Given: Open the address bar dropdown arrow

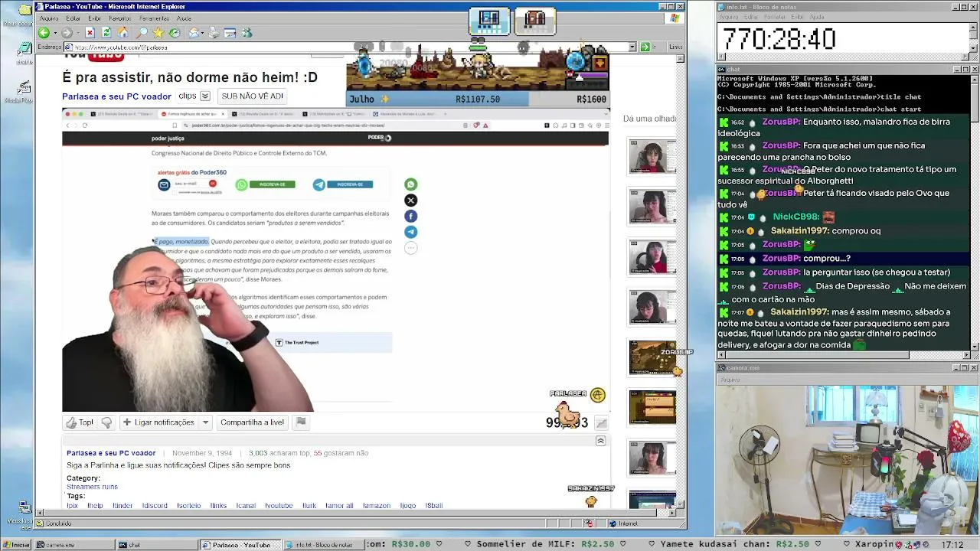Looking at the screenshot, I should [632, 47].
